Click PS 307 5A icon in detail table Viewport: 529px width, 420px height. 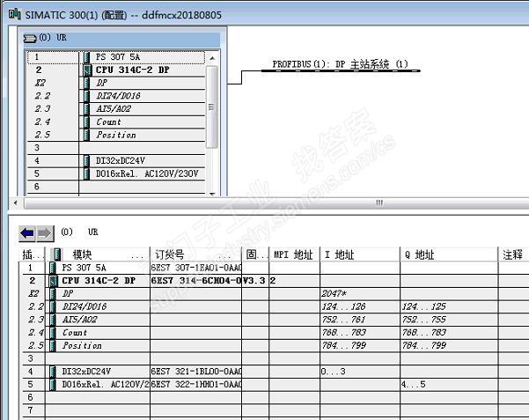pos(53,268)
